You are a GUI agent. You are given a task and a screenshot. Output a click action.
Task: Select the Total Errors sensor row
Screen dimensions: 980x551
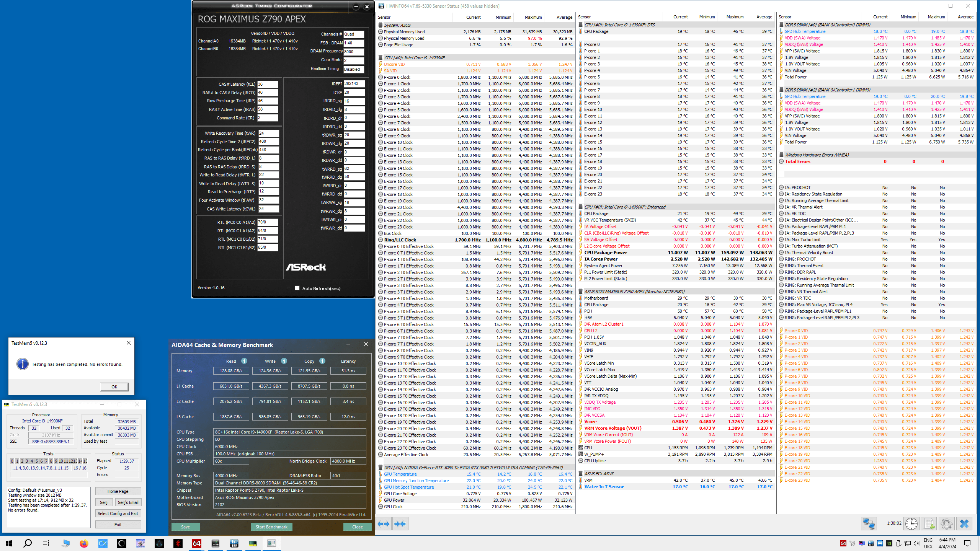[877, 161]
